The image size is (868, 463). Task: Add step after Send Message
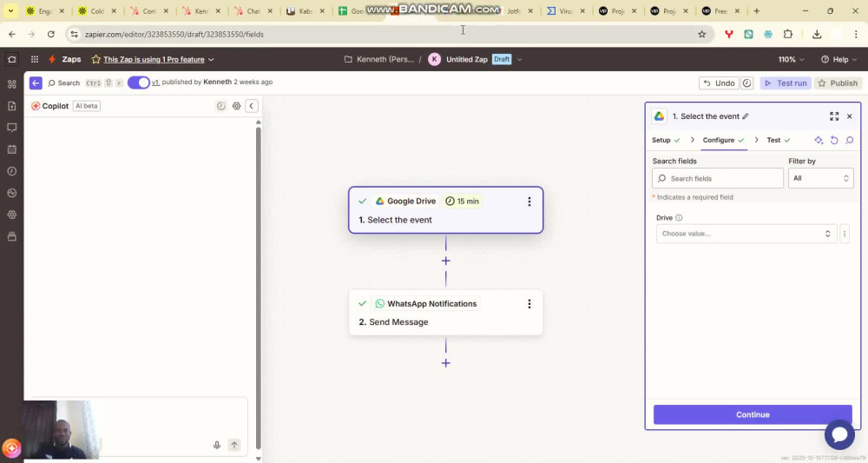click(x=445, y=363)
